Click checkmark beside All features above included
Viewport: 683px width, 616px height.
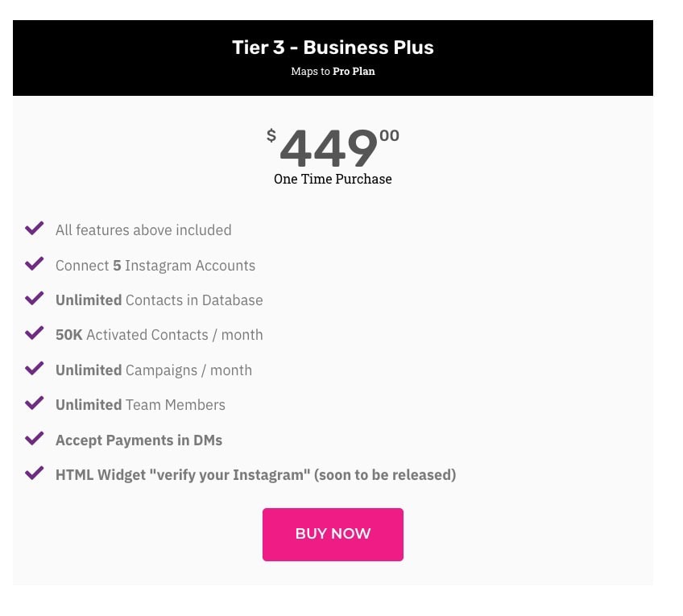tap(35, 228)
